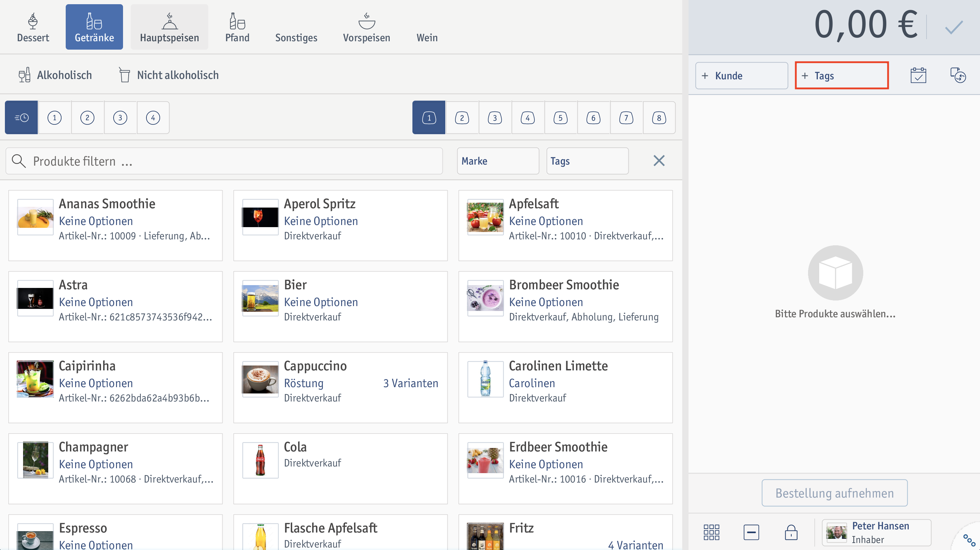Image resolution: width=980 pixels, height=550 pixels.
Task: Select the Caipirinha product card
Action: click(115, 388)
